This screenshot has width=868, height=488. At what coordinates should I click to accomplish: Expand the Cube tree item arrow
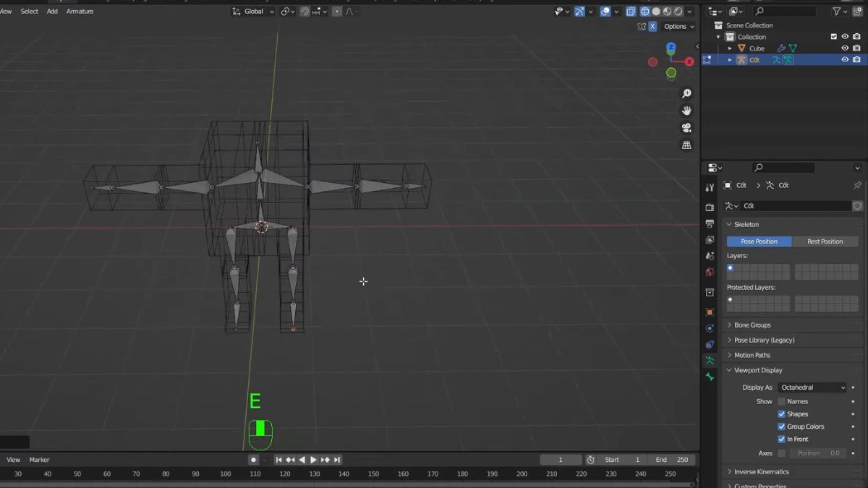(730, 48)
